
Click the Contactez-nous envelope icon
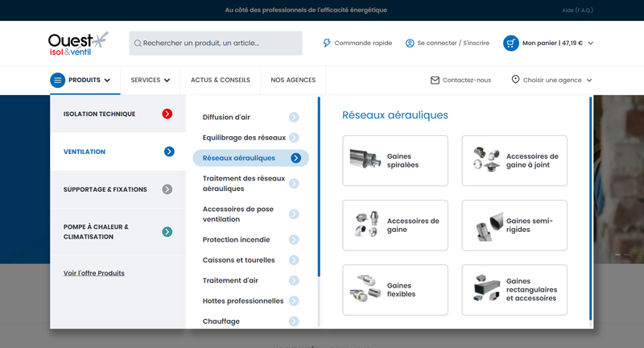pyautogui.click(x=435, y=81)
